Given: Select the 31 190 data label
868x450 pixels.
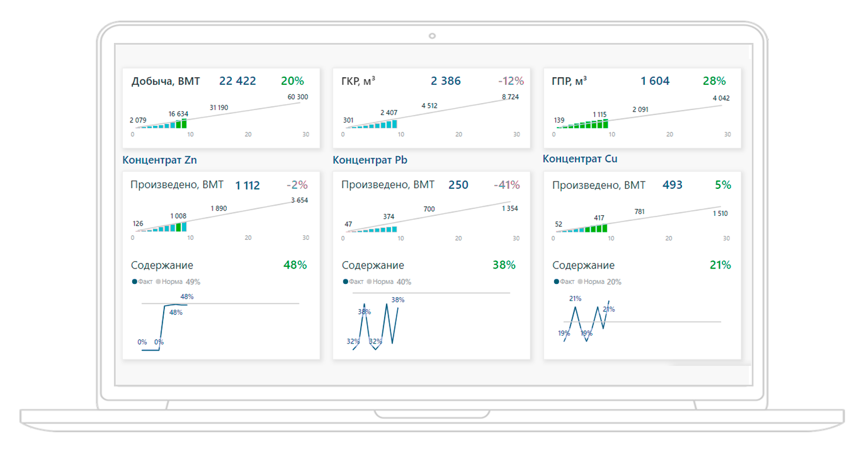Looking at the screenshot, I should coord(219,107).
